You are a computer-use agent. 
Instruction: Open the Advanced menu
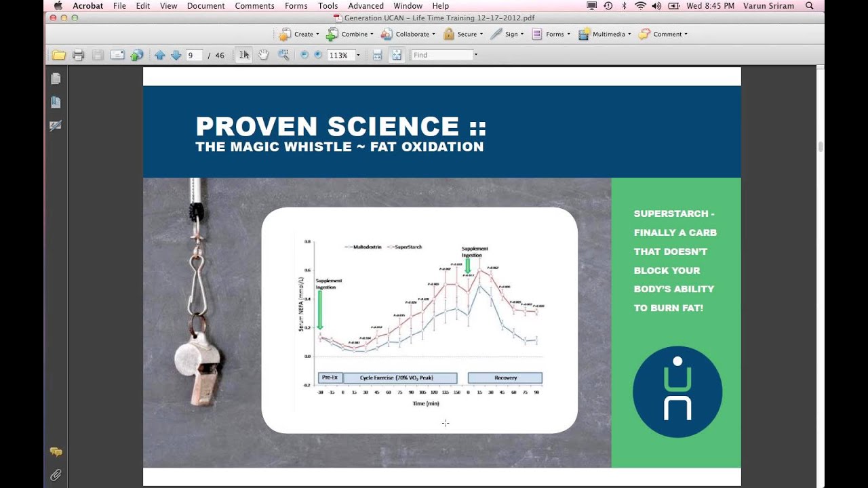[x=366, y=6]
